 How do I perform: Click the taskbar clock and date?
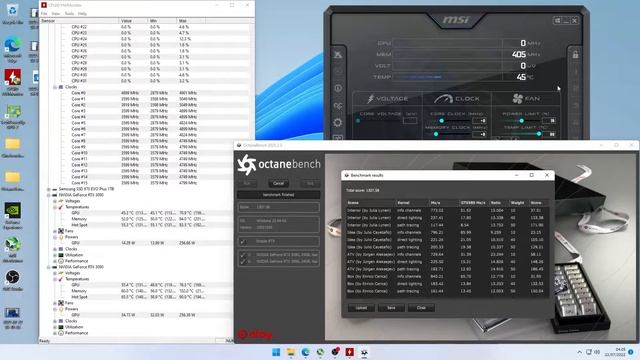[616, 352]
